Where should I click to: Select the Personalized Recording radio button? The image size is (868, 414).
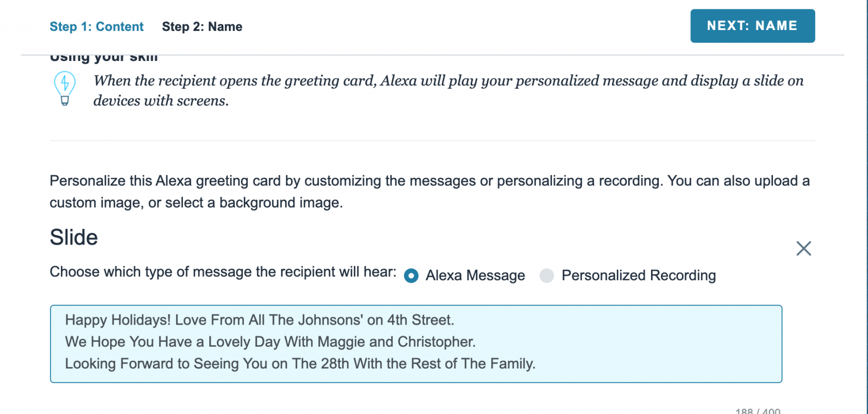[547, 276]
